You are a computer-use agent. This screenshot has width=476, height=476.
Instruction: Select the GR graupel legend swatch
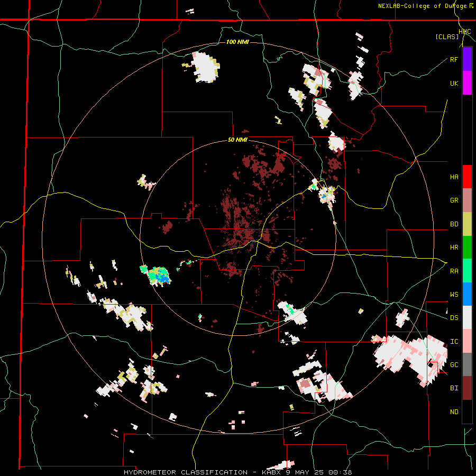tap(467, 200)
